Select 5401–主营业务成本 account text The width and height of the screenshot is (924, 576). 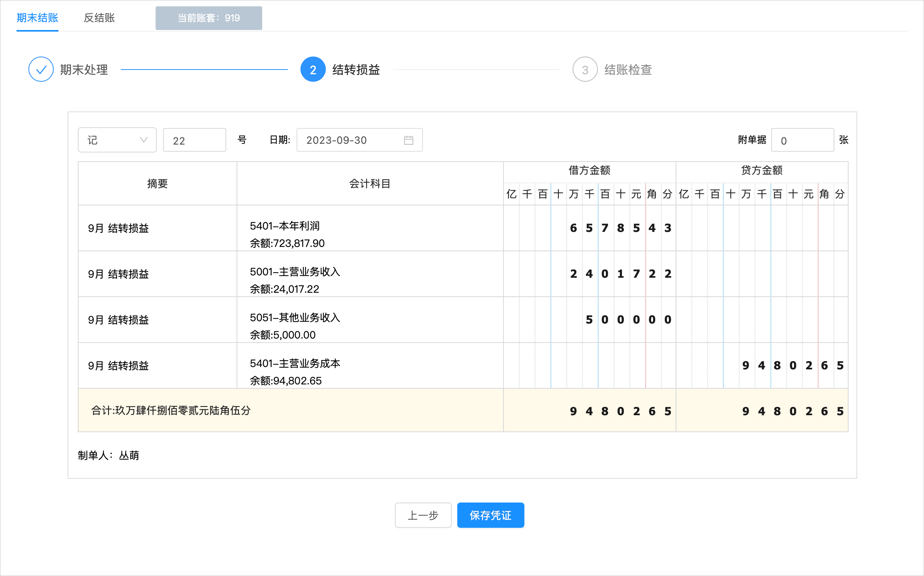coord(295,363)
